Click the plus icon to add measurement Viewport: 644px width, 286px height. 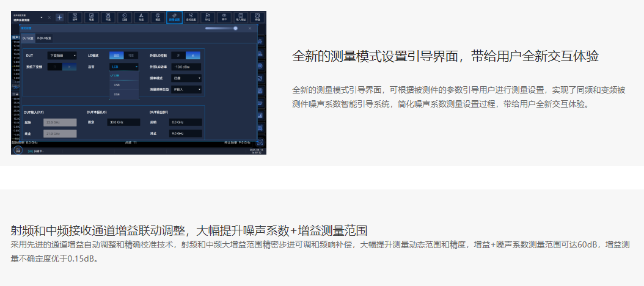coord(59,17)
